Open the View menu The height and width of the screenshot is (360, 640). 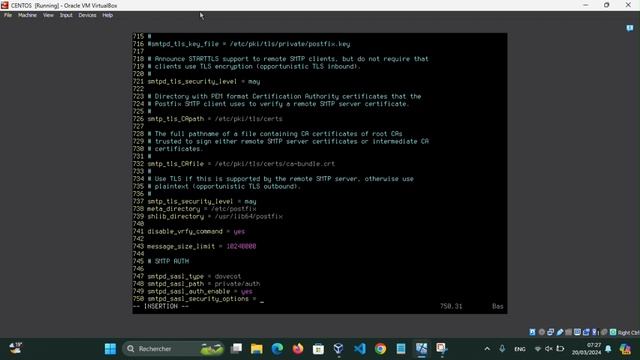(48, 15)
